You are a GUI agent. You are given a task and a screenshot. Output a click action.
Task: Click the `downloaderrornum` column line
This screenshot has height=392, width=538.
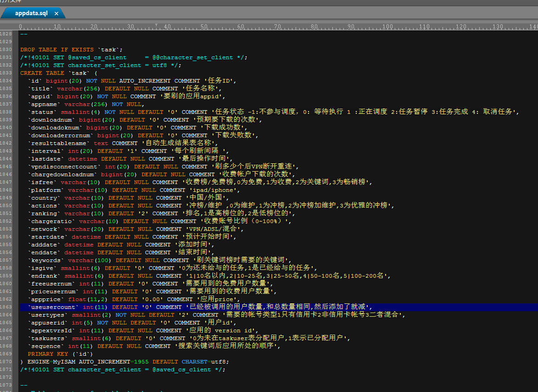pos(143,135)
